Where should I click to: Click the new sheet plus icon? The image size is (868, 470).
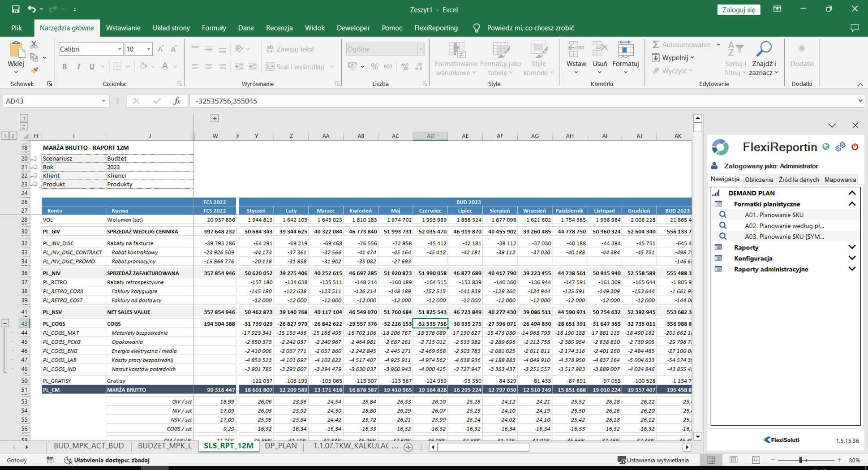pyautogui.click(x=408, y=447)
